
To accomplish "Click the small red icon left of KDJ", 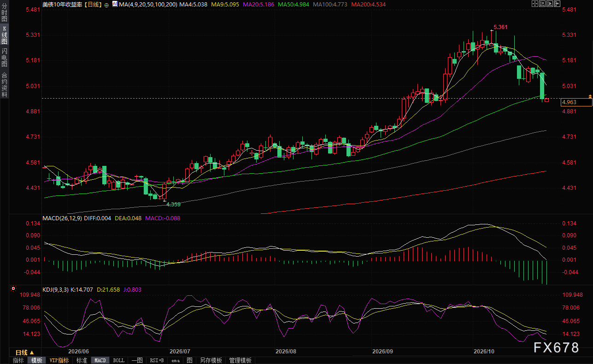I will (13, 289).
